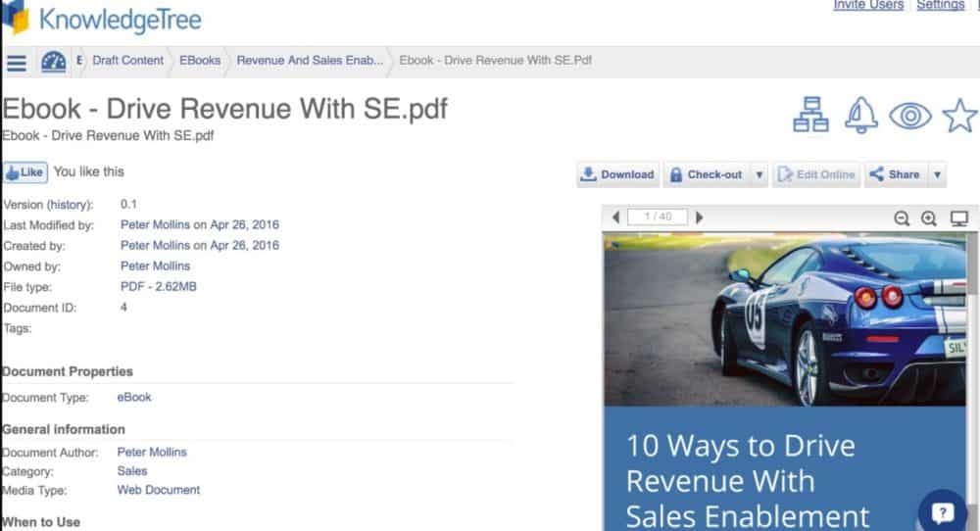Open the hamburger navigation menu
Image resolution: width=980 pixels, height=531 pixels.
tap(17, 63)
